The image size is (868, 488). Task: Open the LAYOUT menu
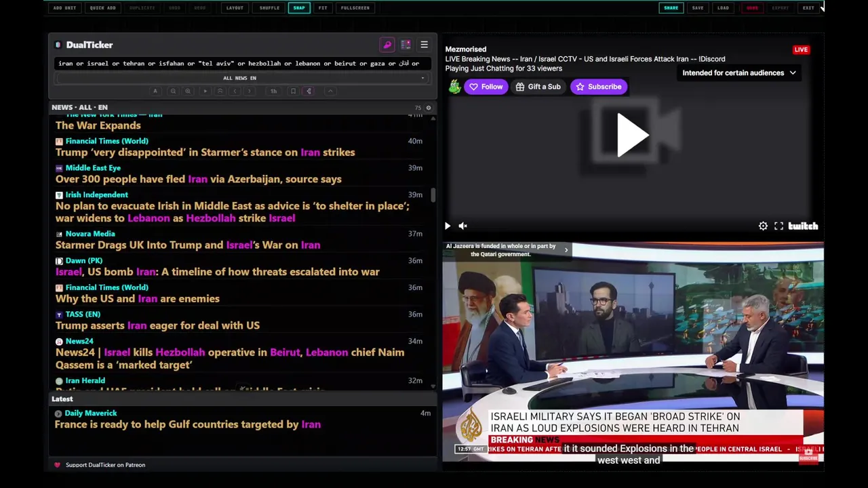(x=235, y=7)
